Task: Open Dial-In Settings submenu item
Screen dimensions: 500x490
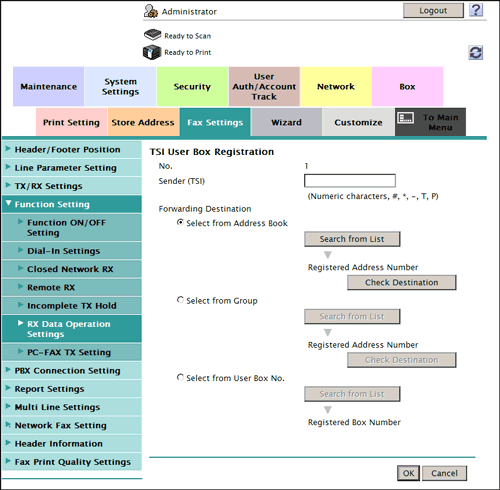Action: [x=72, y=251]
